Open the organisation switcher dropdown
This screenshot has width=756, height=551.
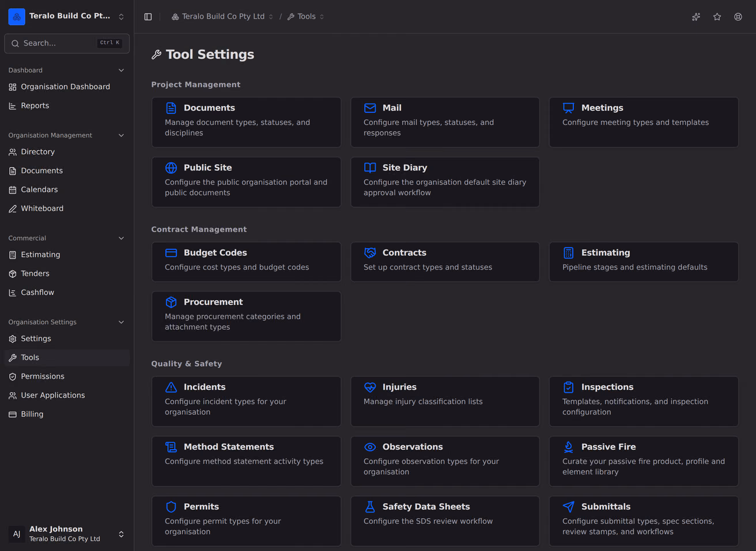coord(67,17)
